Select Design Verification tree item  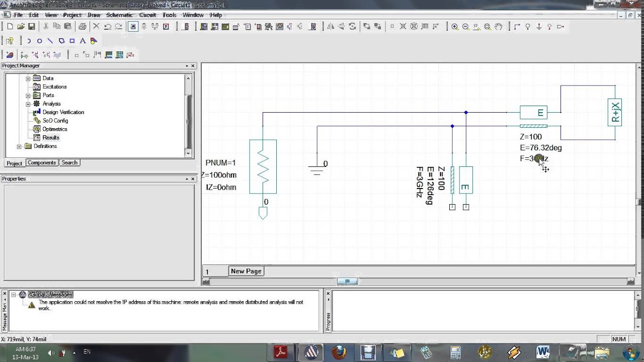point(63,112)
